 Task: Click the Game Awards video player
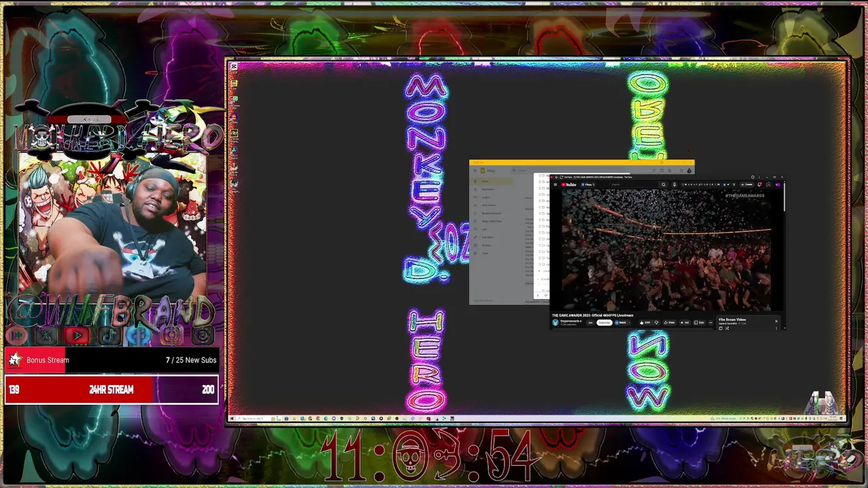tap(666, 249)
